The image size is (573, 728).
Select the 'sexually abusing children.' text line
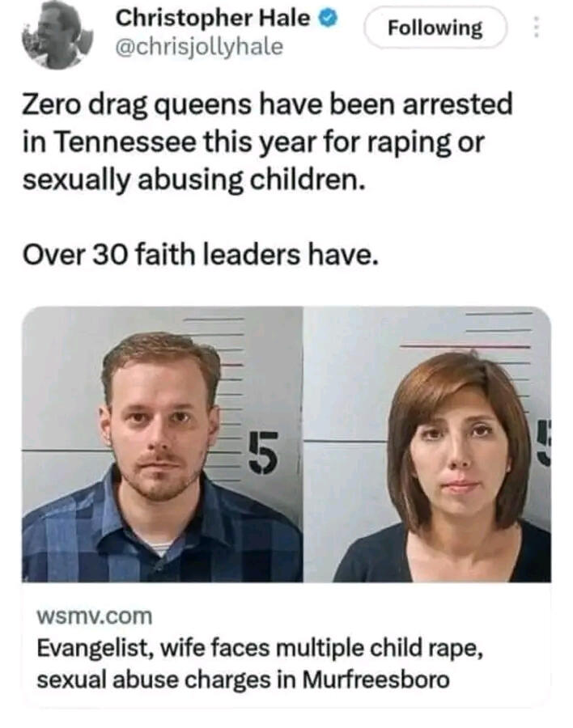click(194, 180)
